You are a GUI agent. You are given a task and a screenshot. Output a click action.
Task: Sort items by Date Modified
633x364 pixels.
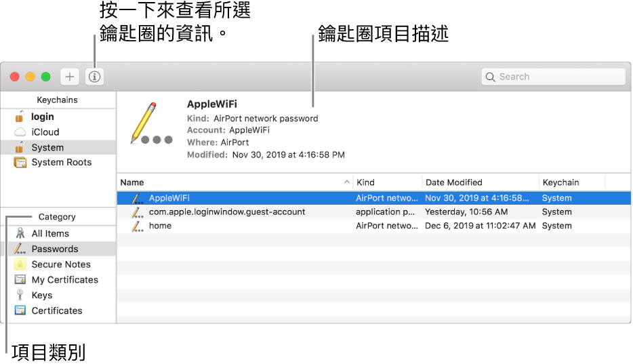click(481, 182)
